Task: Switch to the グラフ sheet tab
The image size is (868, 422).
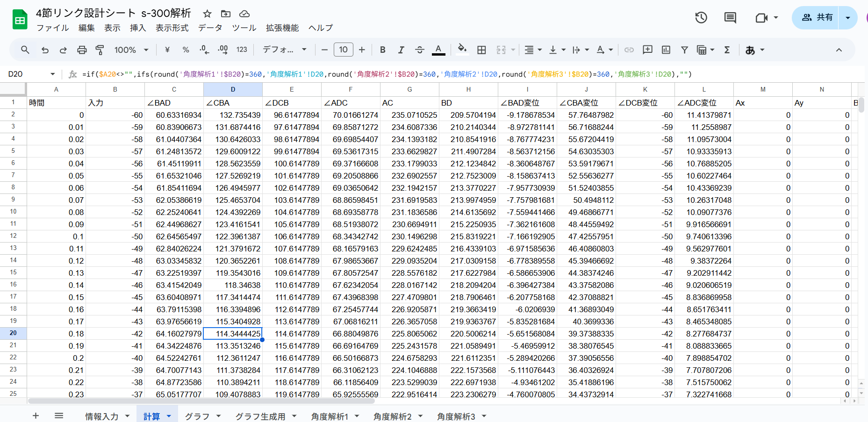Action: point(197,416)
